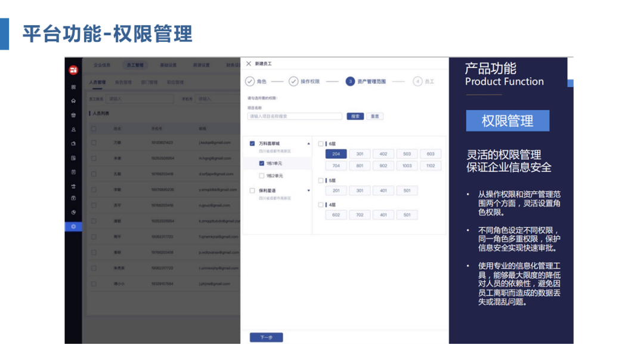The height and width of the screenshot is (363, 644).
Task: Open the 部门管理 sub-tab
Action: pos(149,82)
